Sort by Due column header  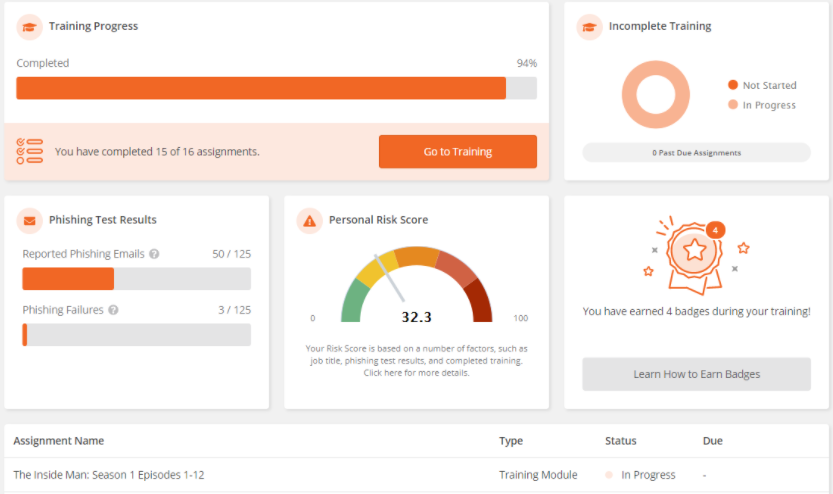tap(712, 441)
